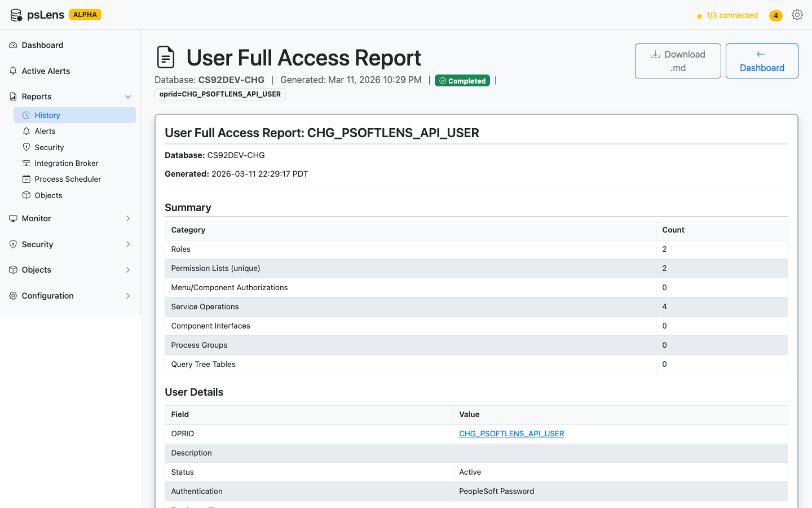Click the database name CS92DEV-CHG in header
This screenshot has height=508, width=812.
pyautogui.click(x=231, y=80)
